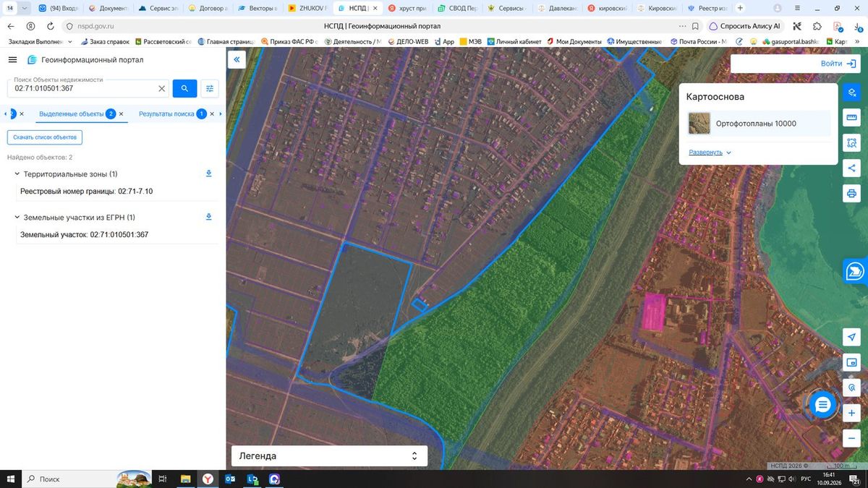Click Войти login button
Image resolution: width=868 pixels, height=488 pixels.
[839, 64]
